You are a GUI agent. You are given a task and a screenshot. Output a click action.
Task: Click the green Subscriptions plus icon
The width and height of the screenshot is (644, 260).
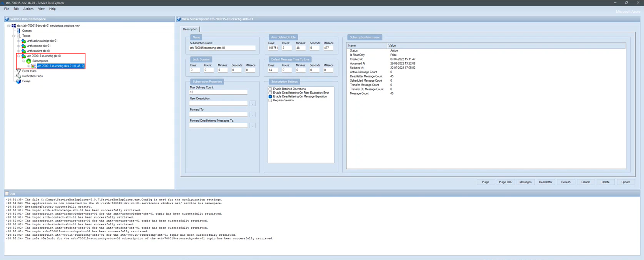(x=29, y=61)
